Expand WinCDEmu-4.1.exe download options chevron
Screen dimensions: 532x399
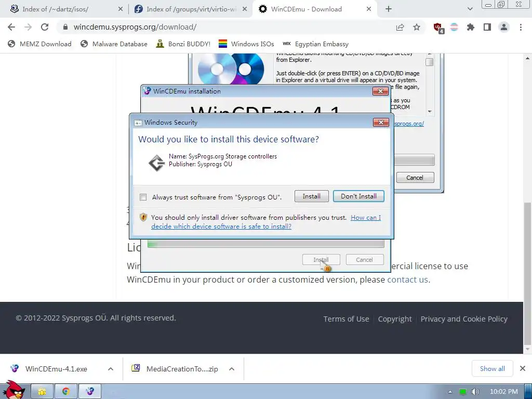111,369
